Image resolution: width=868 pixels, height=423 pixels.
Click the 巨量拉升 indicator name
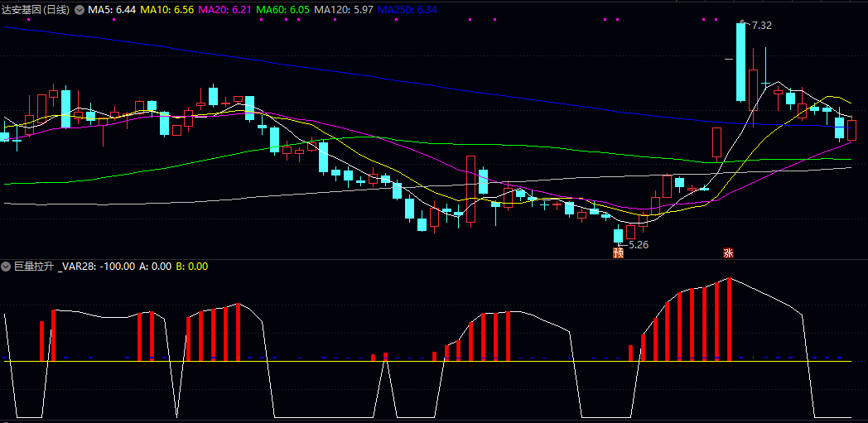click(x=34, y=267)
